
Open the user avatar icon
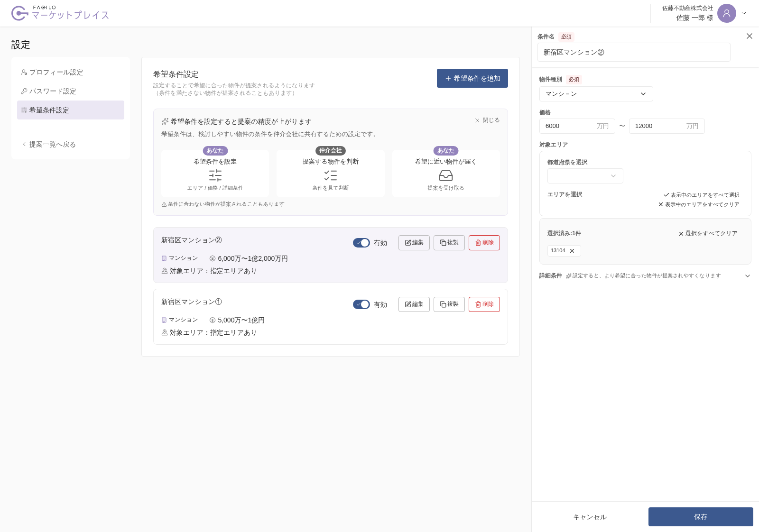[x=726, y=13]
